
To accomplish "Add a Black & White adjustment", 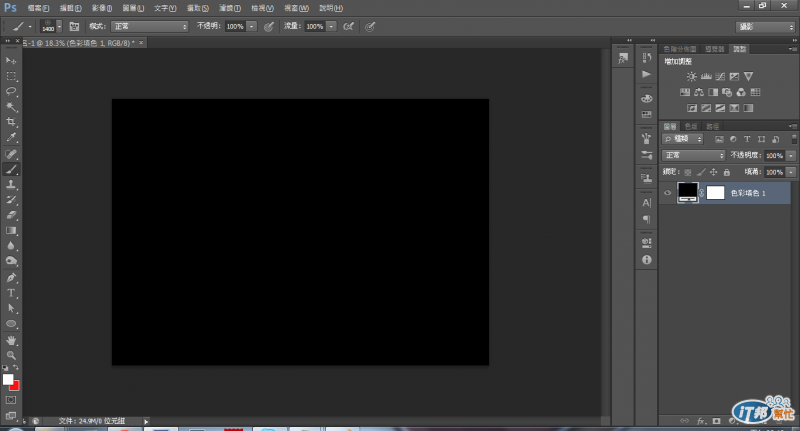I will coord(713,92).
